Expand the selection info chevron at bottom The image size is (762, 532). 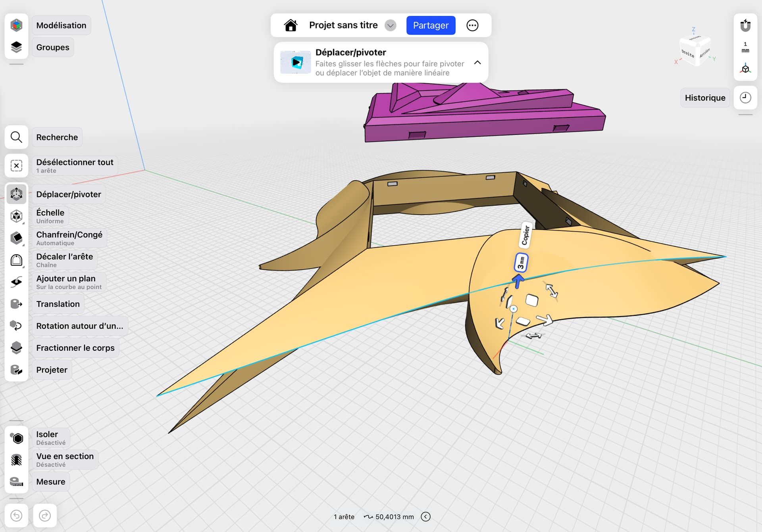(425, 517)
